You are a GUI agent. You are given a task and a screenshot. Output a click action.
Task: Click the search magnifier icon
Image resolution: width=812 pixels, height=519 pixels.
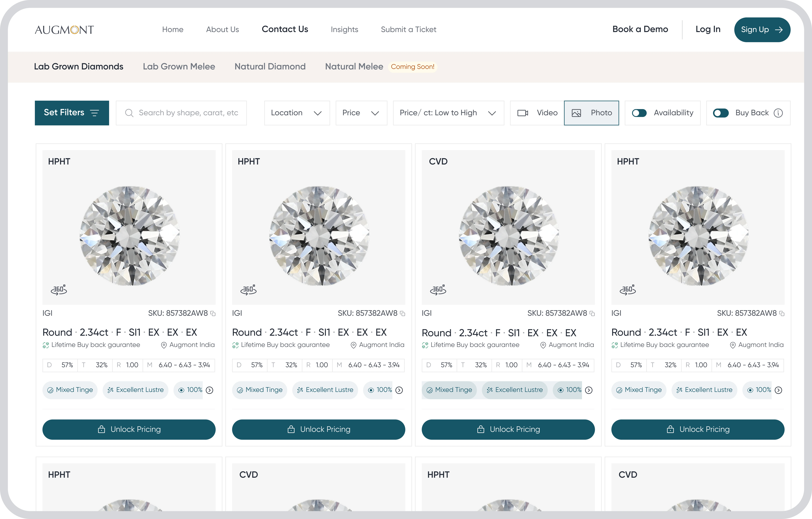tap(129, 113)
